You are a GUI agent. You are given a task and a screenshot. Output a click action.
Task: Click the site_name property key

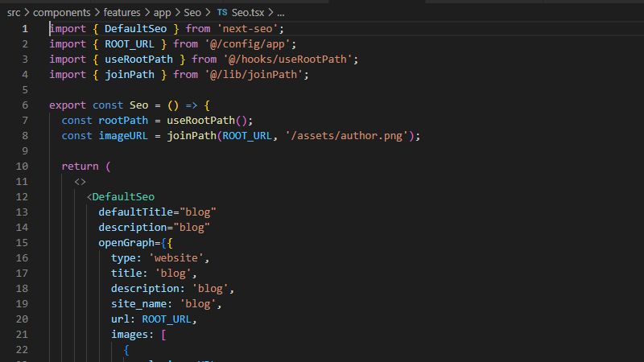pos(142,304)
